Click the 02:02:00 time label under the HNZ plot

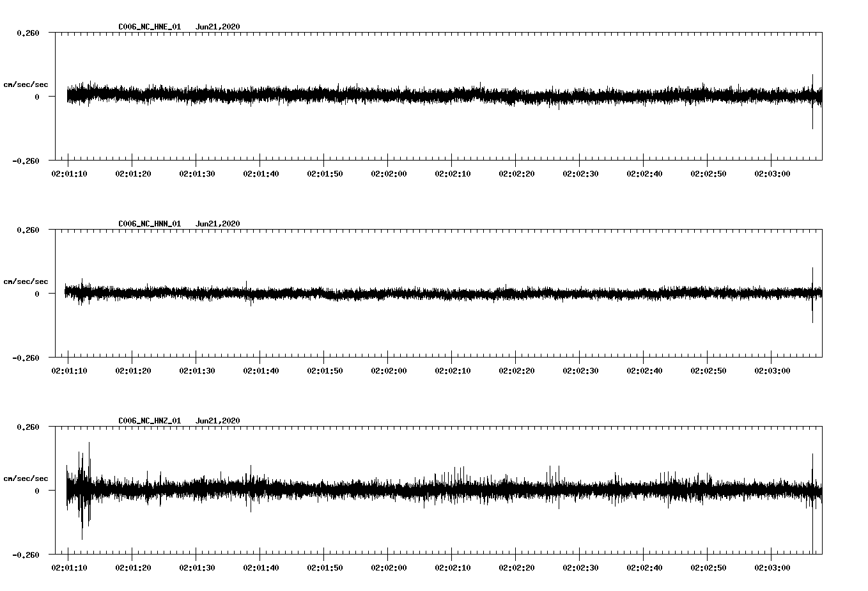pyautogui.click(x=389, y=568)
